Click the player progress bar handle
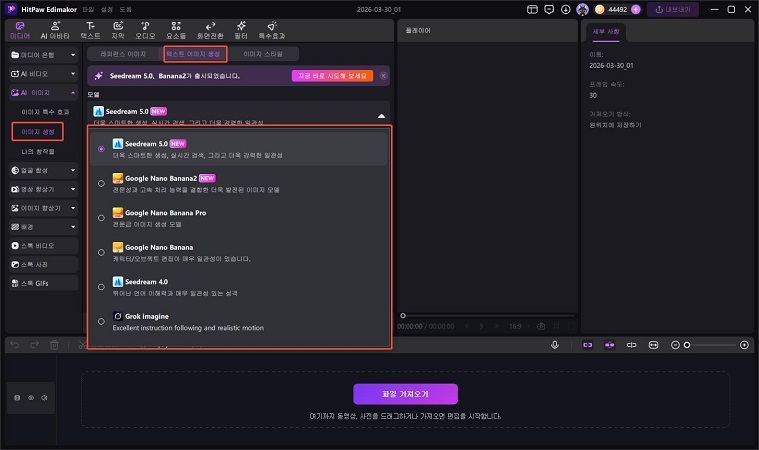The height and width of the screenshot is (450, 759). pos(403,315)
